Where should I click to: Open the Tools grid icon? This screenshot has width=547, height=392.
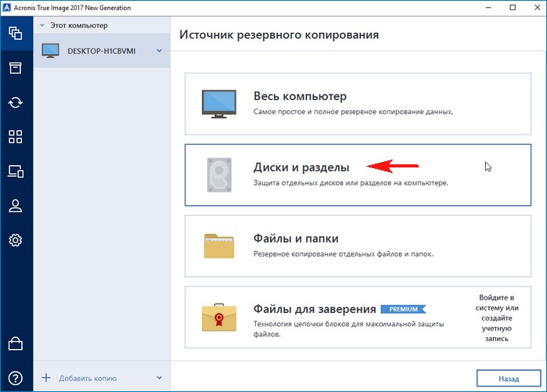pyautogui.click(x=15, y=137)
